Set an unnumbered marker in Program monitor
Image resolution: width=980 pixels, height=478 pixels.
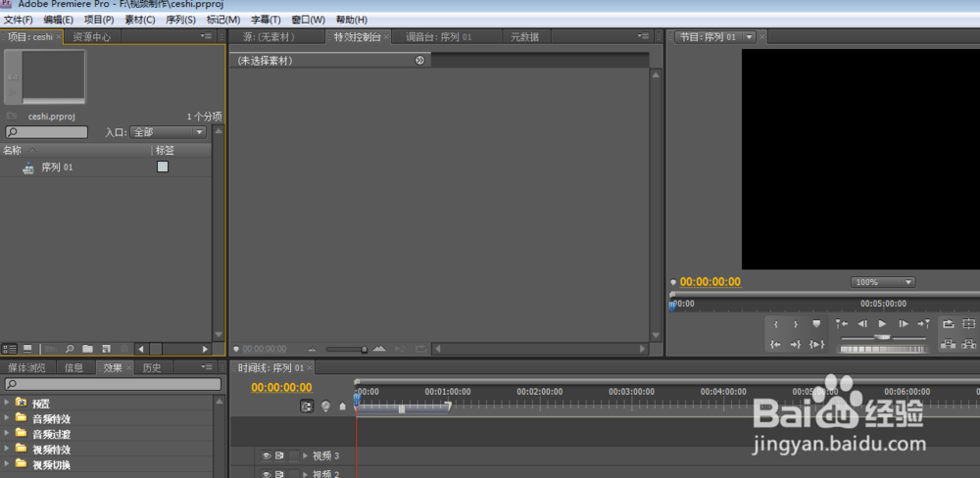coord(816,323)
